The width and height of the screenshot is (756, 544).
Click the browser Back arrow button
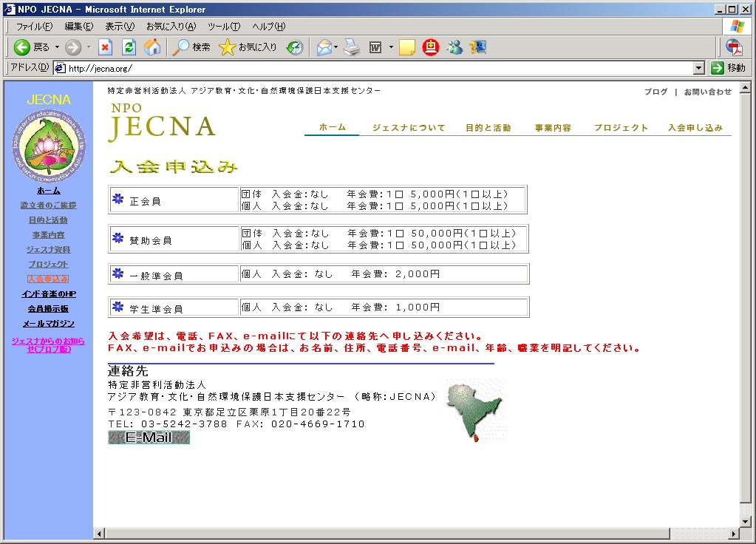pos(22,47)
